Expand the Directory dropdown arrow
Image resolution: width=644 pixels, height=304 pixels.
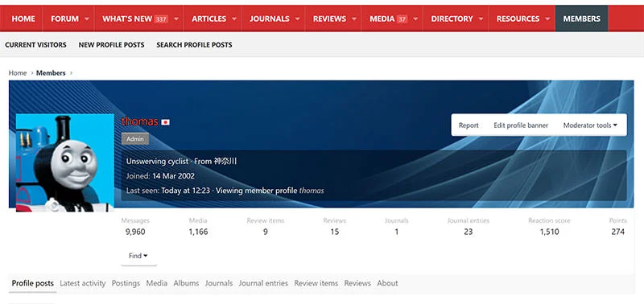pos(481,18)
